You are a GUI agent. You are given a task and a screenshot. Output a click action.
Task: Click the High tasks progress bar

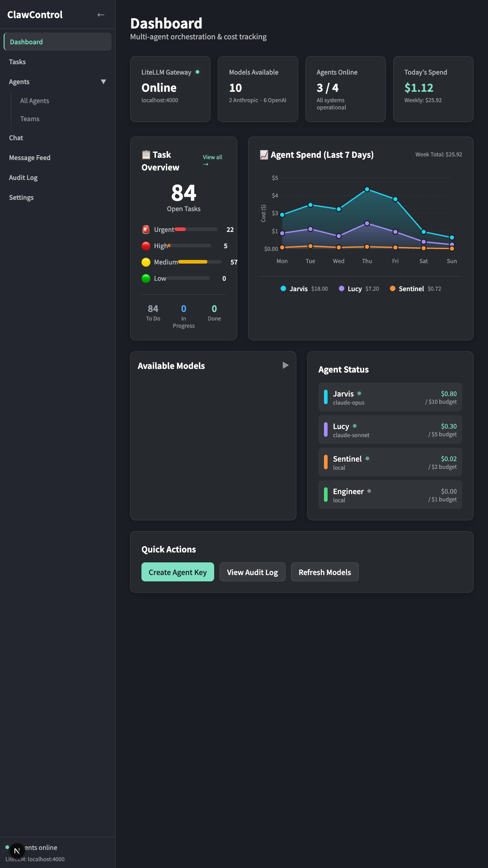189,245
